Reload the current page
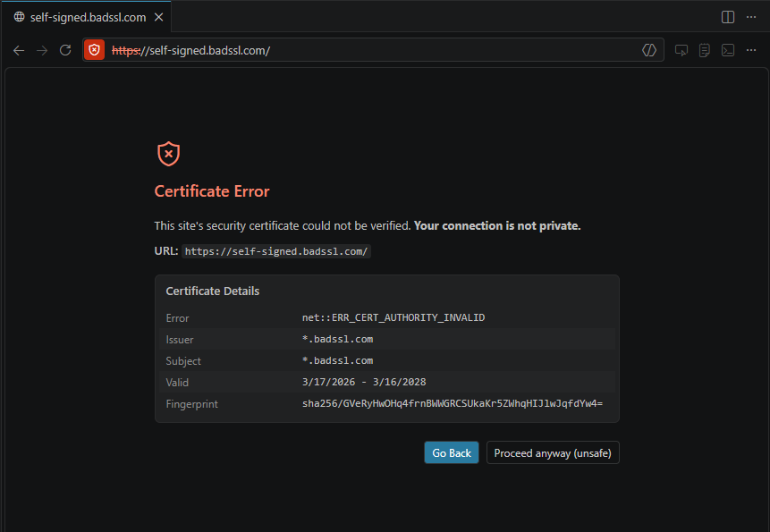 click(x=63, y=50)
